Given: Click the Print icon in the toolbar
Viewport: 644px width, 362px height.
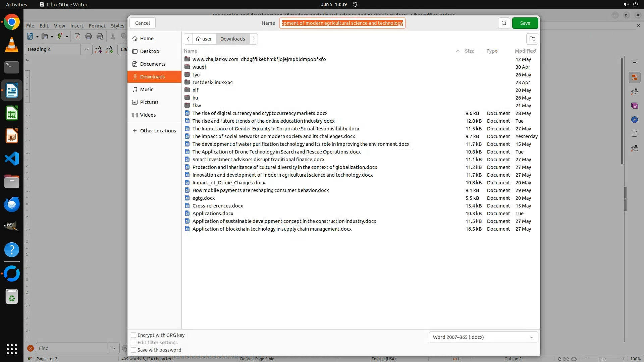Looking at the screenshot, I should click(x=89, y=37).
